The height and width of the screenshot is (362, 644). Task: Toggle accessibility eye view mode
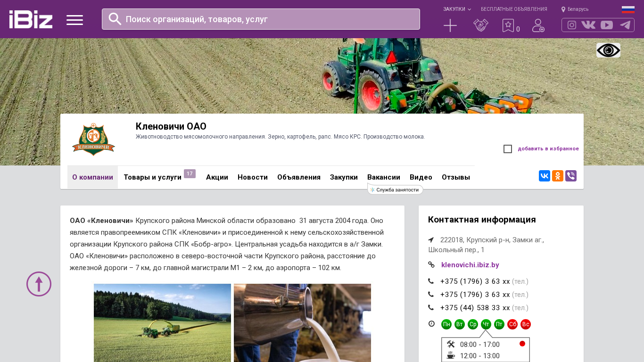[608, 50]
